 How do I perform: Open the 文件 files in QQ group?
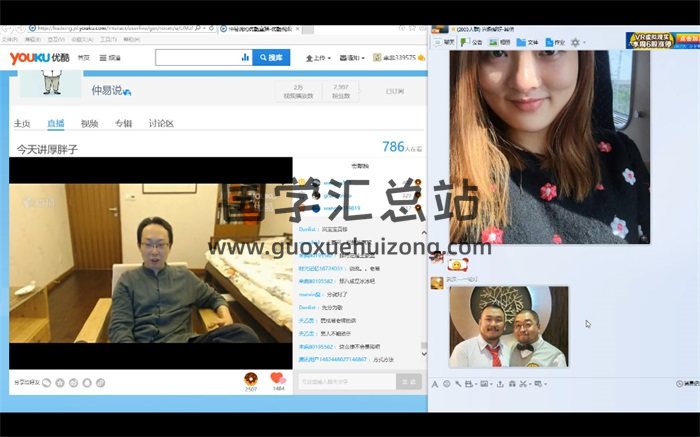[527, 42]
